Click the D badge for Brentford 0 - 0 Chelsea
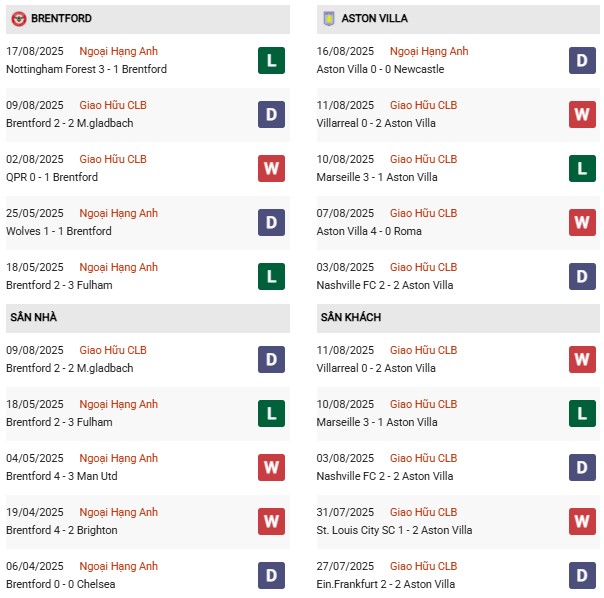 click(x=271, y=576)
